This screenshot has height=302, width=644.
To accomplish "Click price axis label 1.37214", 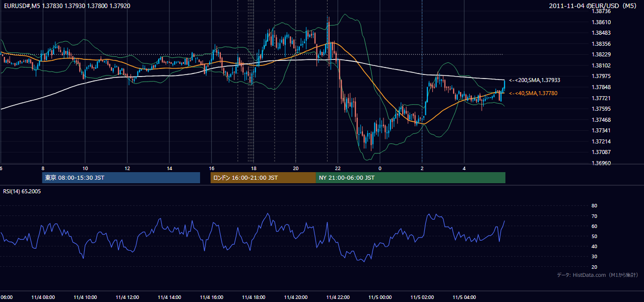I will [601, 141].
